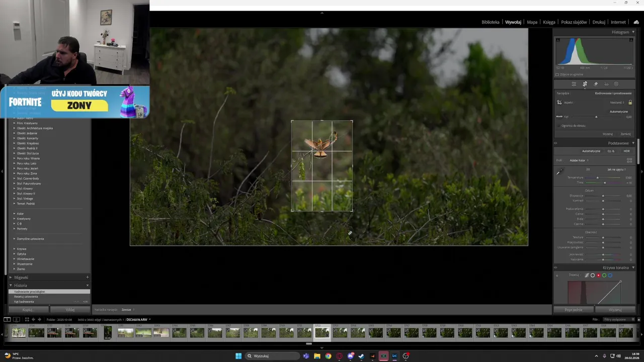The height and width of the screenshot is (362, 644).
Task: Click the straighten level tool beside Kąt
Action: 559,117
